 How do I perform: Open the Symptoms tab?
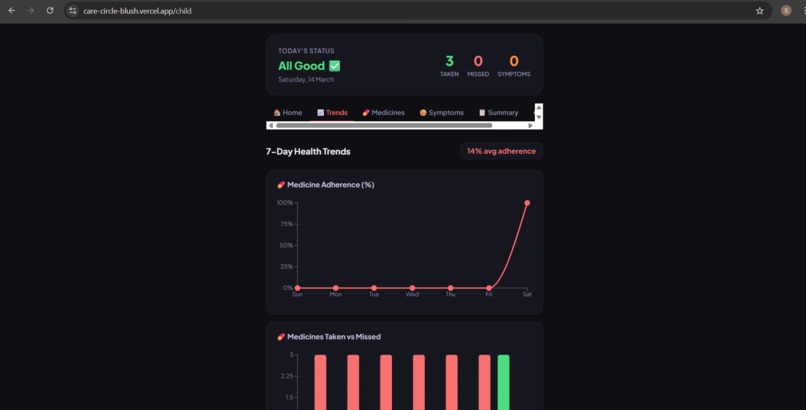point(442,113)
